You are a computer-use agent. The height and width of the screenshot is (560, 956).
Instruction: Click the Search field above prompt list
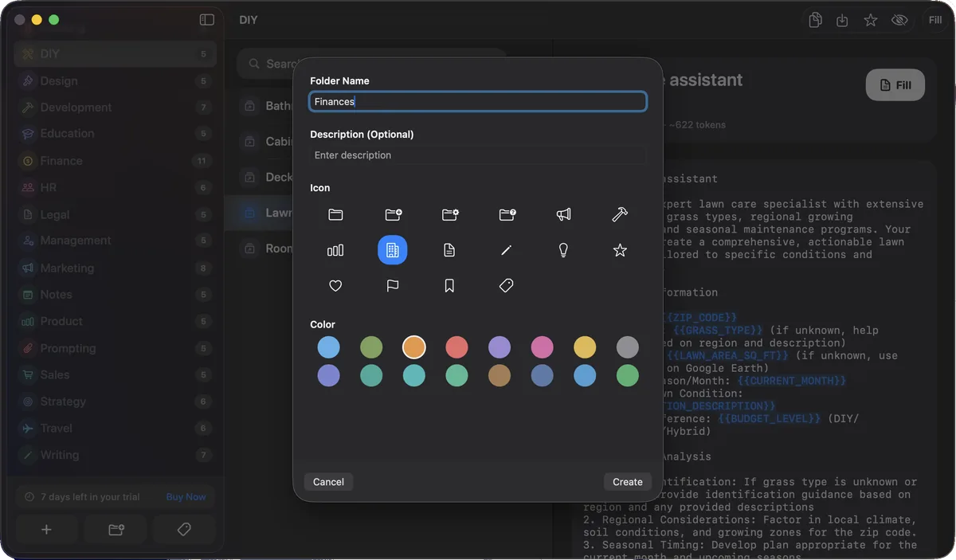click(371, 64)
